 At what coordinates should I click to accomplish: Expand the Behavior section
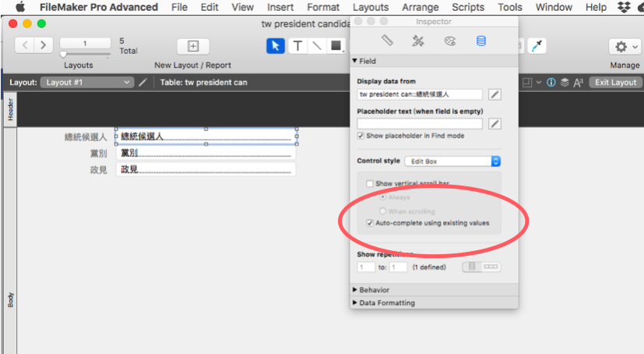point(355,290)
